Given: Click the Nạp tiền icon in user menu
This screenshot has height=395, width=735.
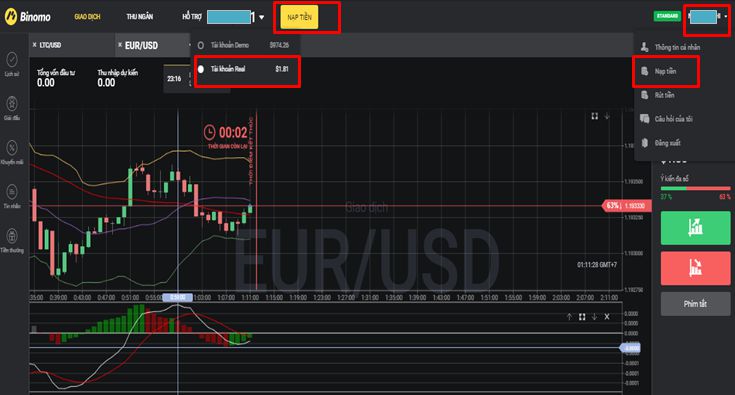Looking at the screenshot, I should [645, 71].
